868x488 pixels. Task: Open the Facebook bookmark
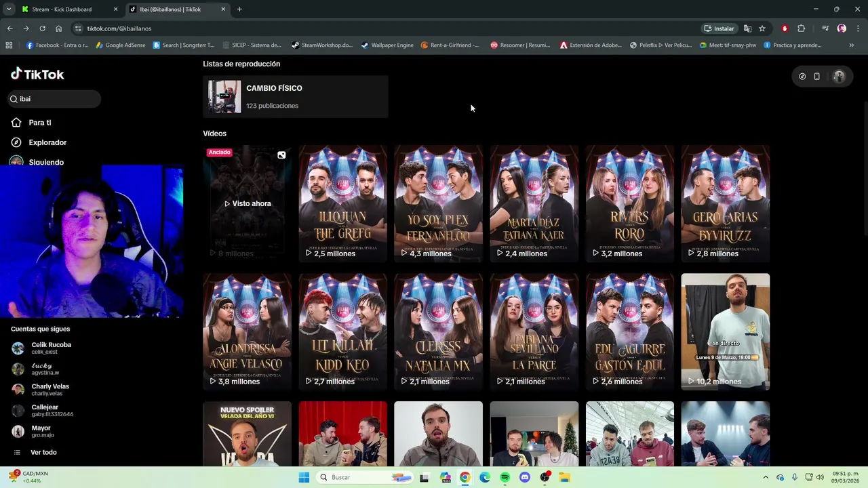(x=58, y=45)
